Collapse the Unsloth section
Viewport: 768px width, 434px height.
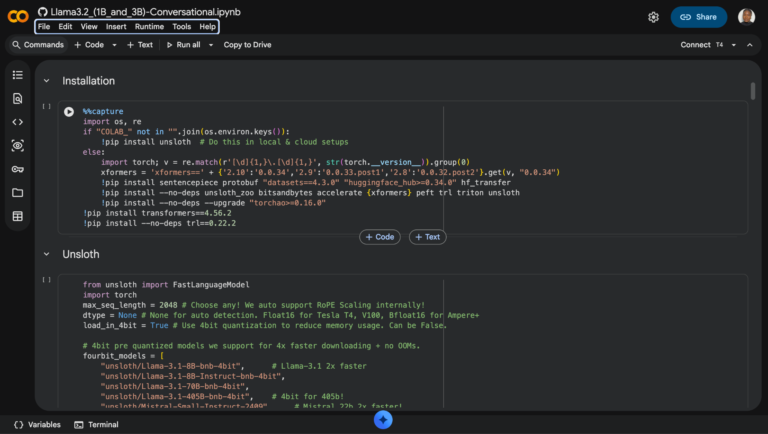click(47, 254)
